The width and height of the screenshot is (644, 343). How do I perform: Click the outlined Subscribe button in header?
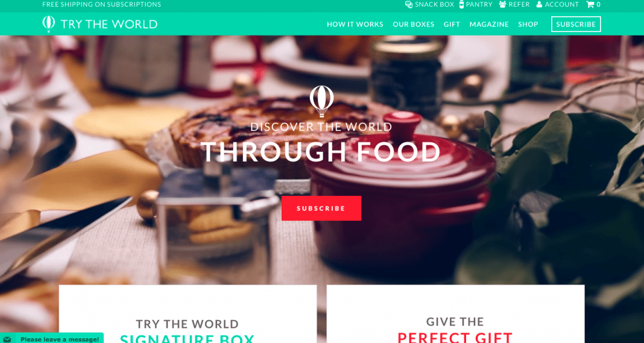click(576, 24)
